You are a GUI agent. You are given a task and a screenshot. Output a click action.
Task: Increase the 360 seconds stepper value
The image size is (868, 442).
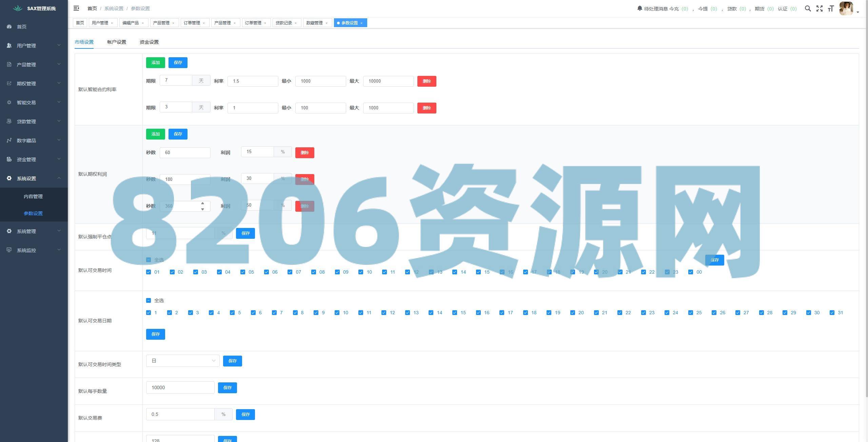click(x=202, y=203)
